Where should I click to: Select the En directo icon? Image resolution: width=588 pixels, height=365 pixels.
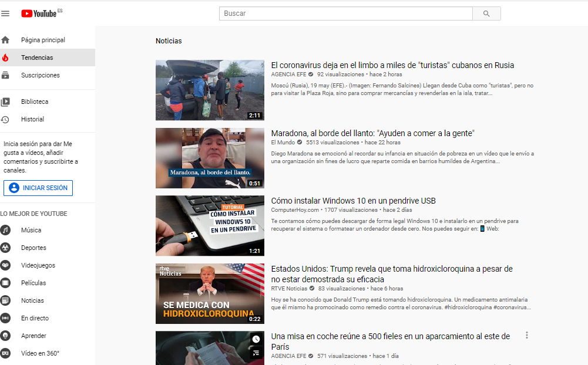pos(6,318)
